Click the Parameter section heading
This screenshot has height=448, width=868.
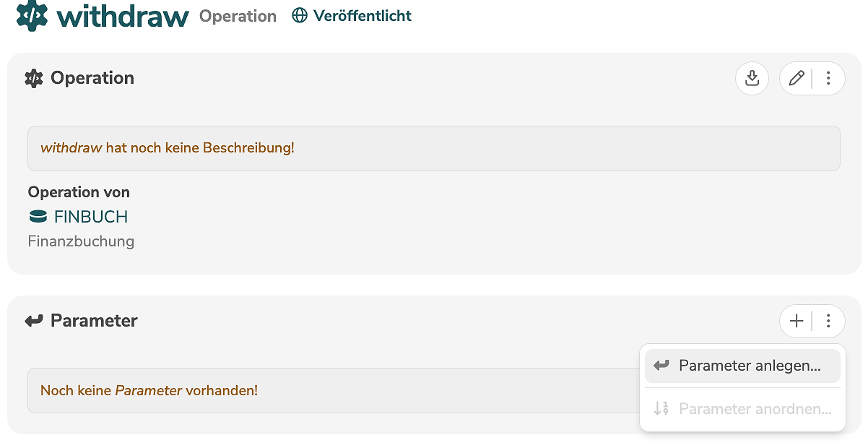point(94,321)
